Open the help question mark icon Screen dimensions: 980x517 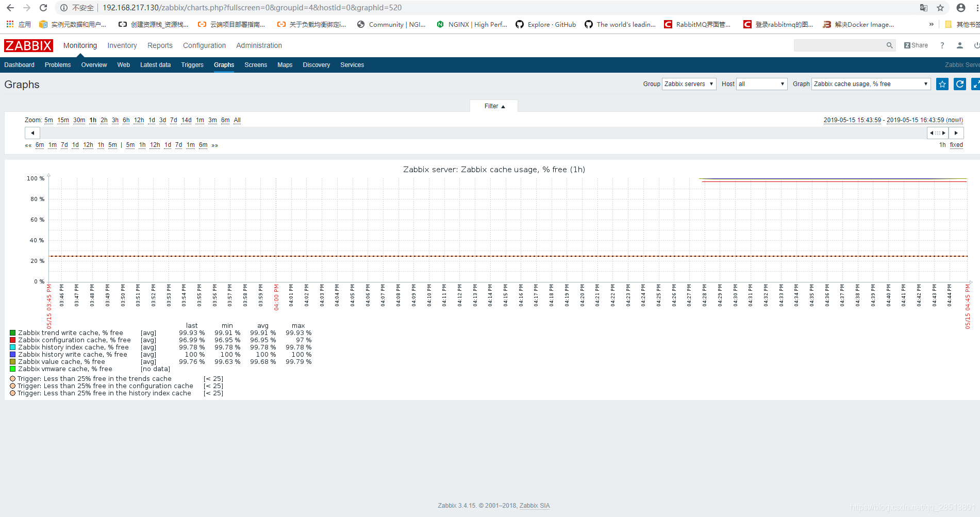tap(942, 45)
